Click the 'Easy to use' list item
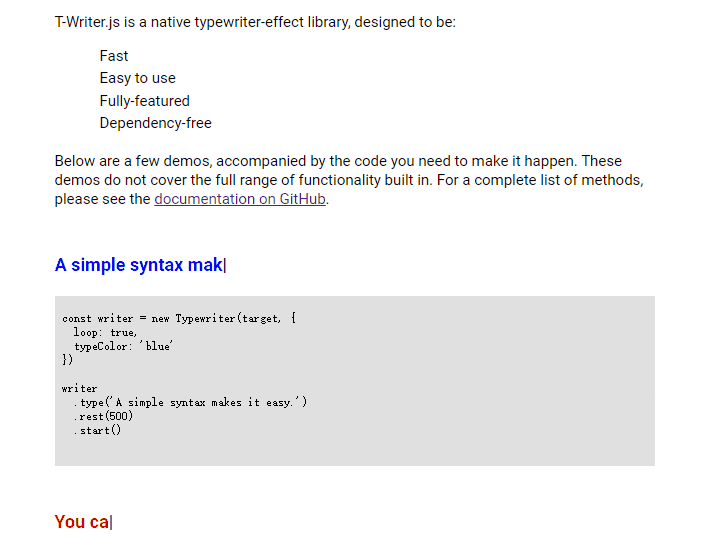The image size is (713, 543). (137, 78)
